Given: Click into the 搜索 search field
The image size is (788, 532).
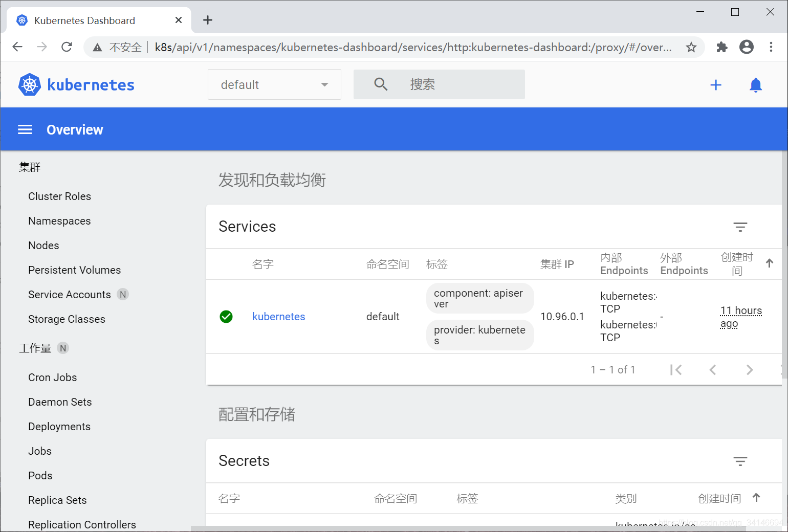Looking at the screenshot, I should coord(439,84).
